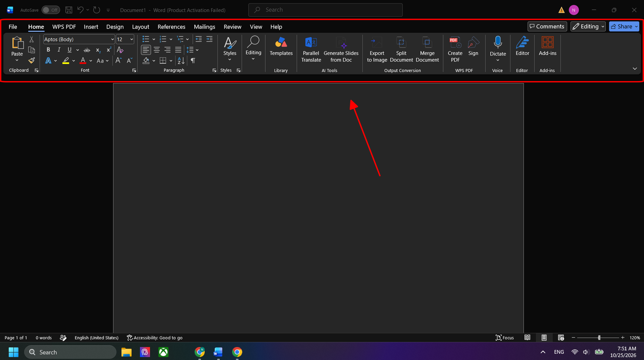Viewport: 644px width, 360px height.
Task: Select center text alignment
Action: coord(157,50)
